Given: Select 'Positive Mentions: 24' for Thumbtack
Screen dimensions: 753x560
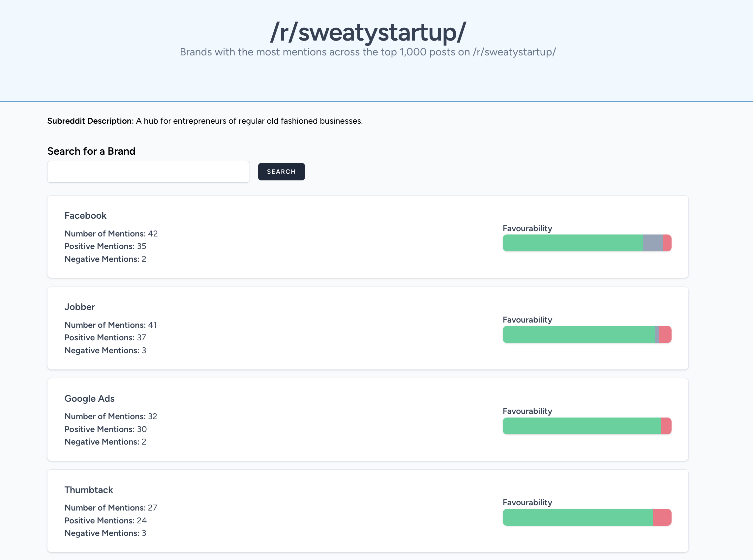Looking at the screenshot, I should click(106, 520).
